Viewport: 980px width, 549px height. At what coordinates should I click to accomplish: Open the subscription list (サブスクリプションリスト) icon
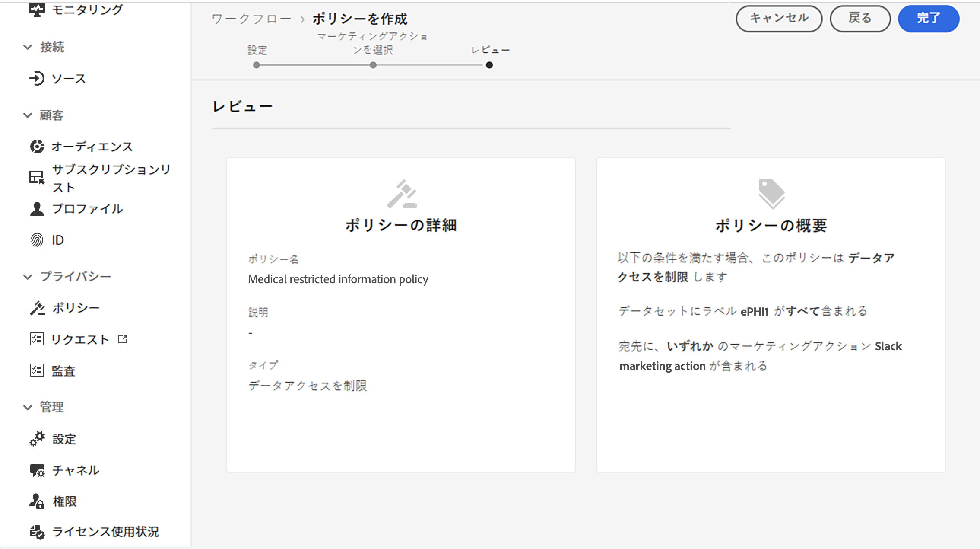[37, 178]
